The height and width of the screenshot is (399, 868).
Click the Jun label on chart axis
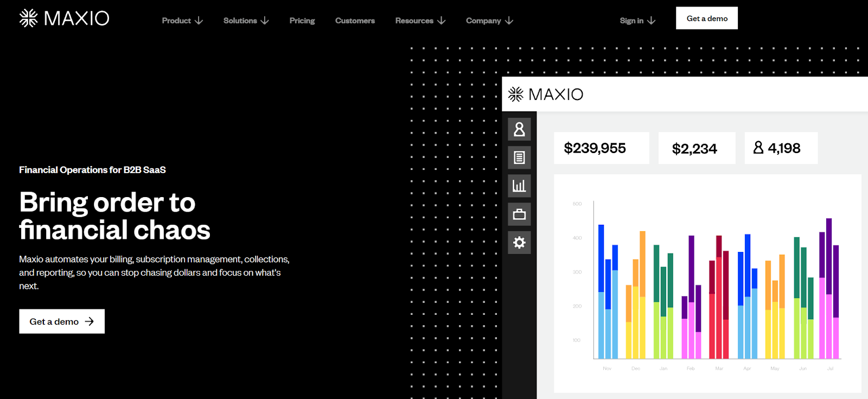click(803, 369)
